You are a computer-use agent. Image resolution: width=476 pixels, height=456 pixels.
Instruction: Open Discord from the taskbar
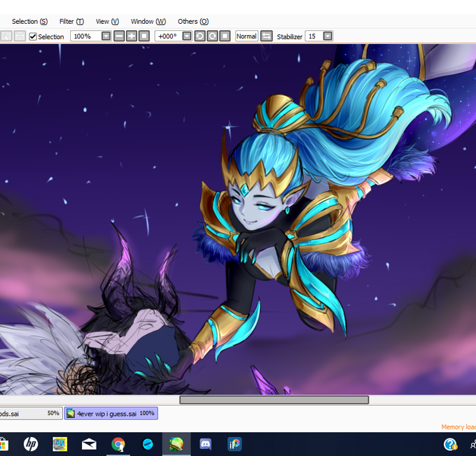206,445
